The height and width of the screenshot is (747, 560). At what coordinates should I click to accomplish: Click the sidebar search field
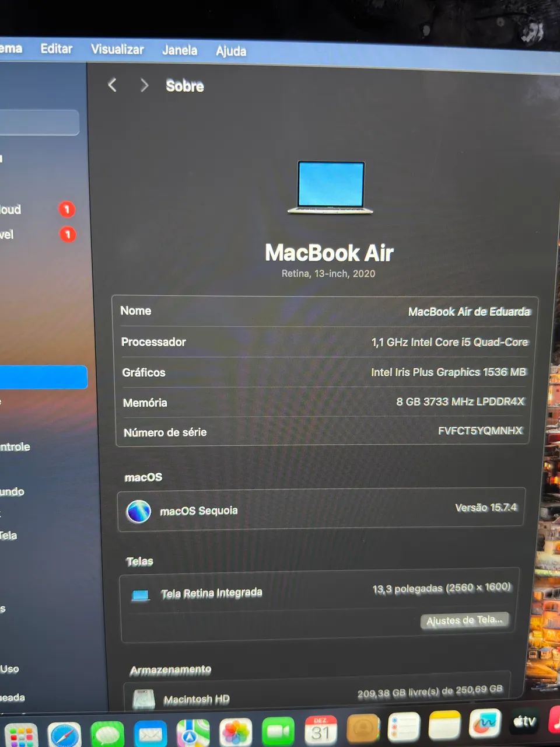point(38,123)
